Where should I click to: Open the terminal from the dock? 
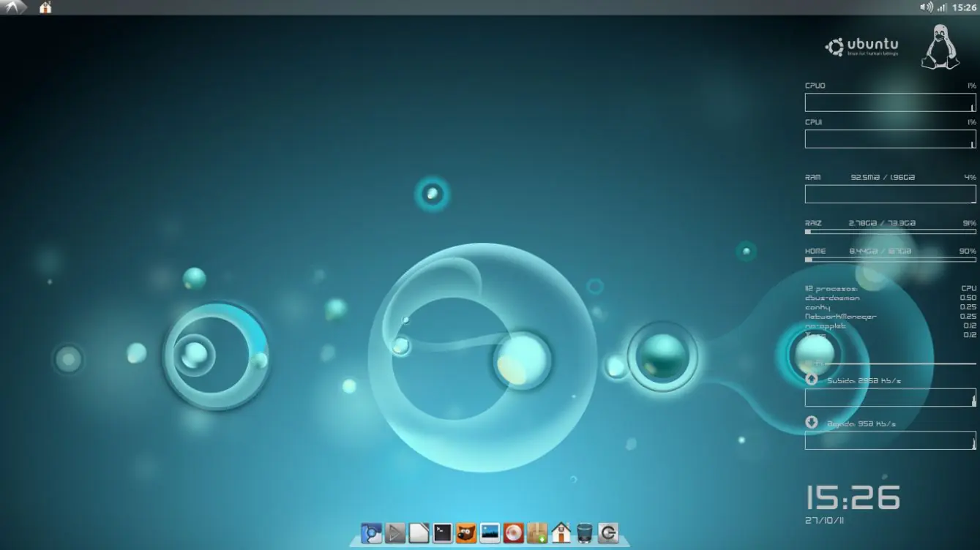(x=442, y=532)
